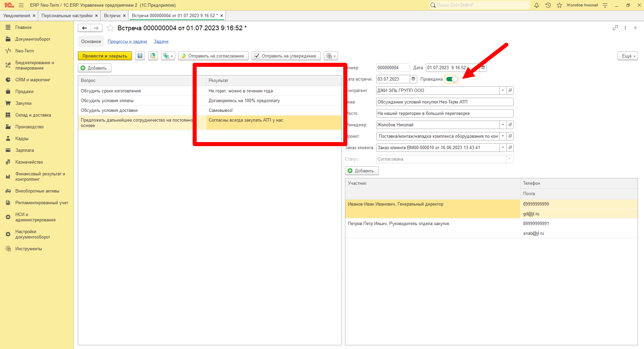The image size is (644, 349).
Task: Expand the Менеджер dropdown list
Action: click(503, 125)
